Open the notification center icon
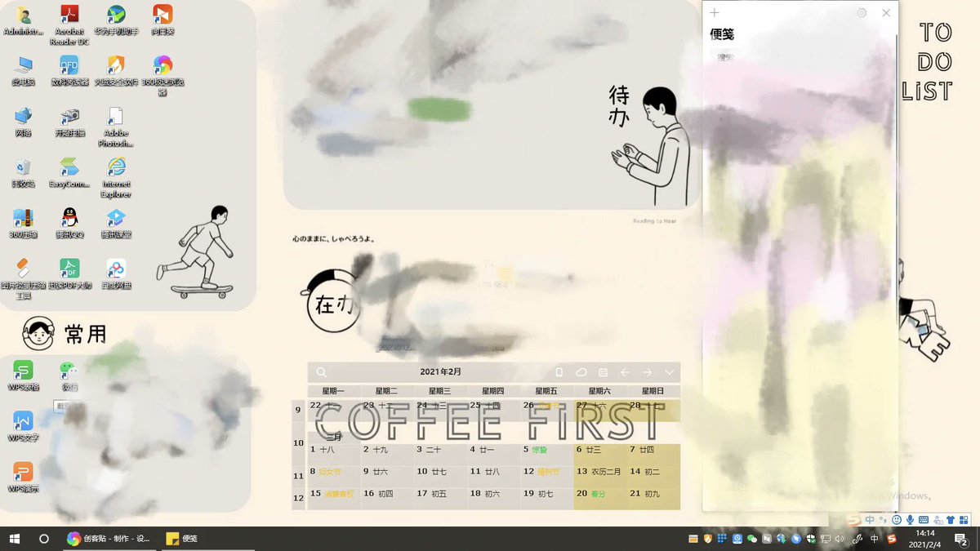 [x=962, y=539]
